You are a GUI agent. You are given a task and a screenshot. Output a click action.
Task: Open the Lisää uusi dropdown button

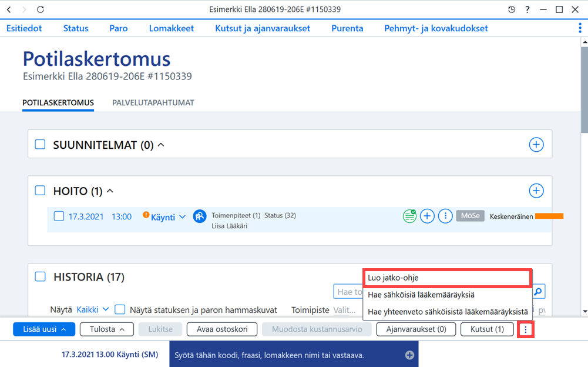point(44,329)
